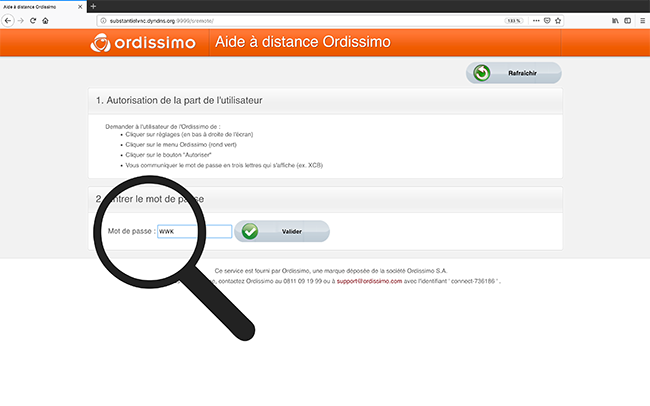Open the page actions three-dot menu

536,20
